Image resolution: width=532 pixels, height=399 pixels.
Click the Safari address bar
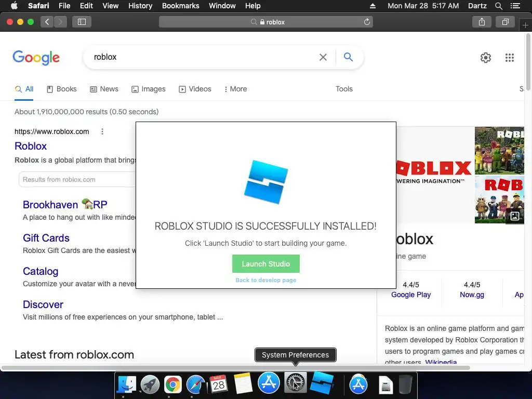click(x=266, y=22)
